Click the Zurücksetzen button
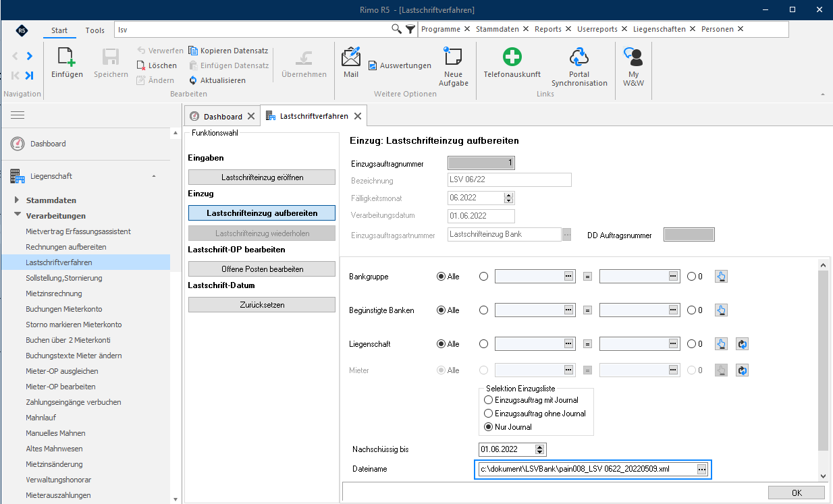The height and width of the screenshot is (504, 833). click(x=262, y=305)
